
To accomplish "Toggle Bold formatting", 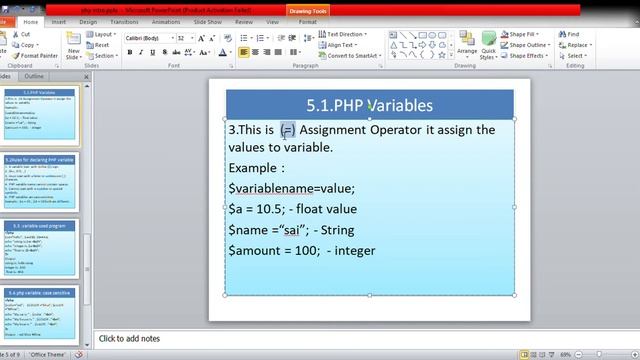I will point(130,52).
